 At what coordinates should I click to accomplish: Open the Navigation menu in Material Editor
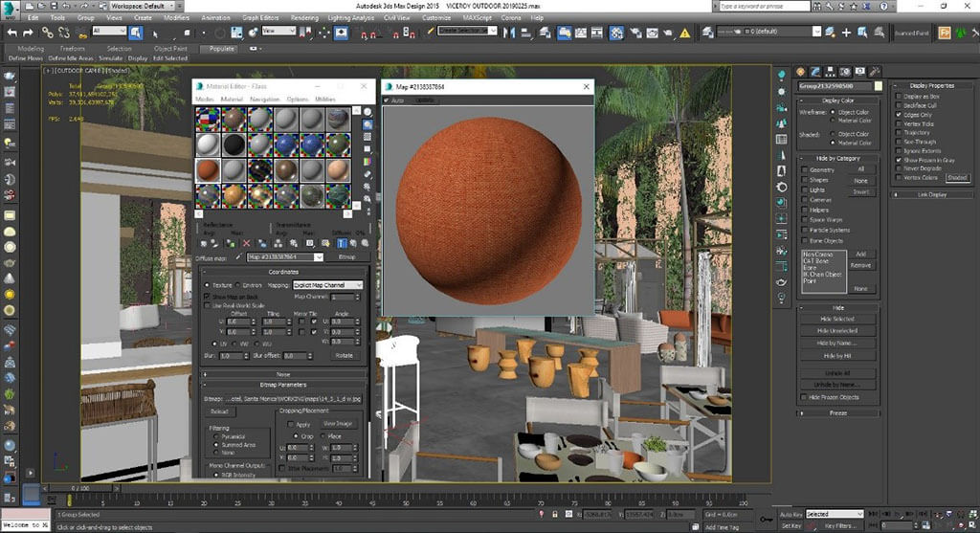[264, 100]
